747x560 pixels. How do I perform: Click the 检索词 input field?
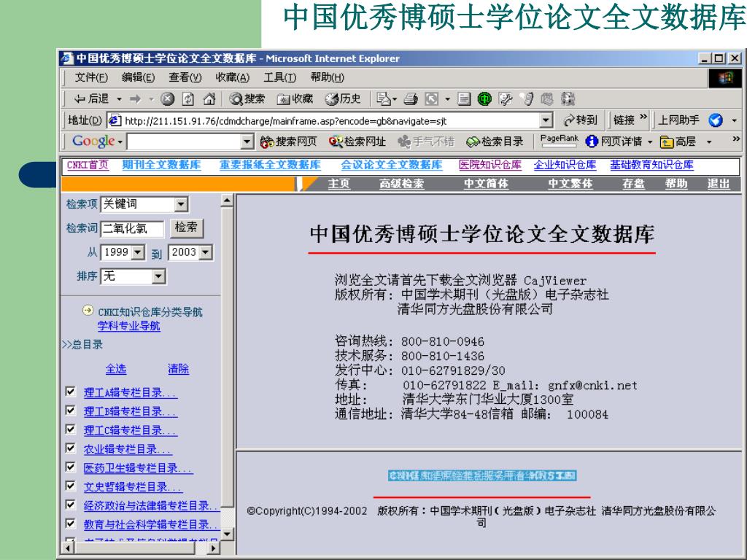click(133, 228)
